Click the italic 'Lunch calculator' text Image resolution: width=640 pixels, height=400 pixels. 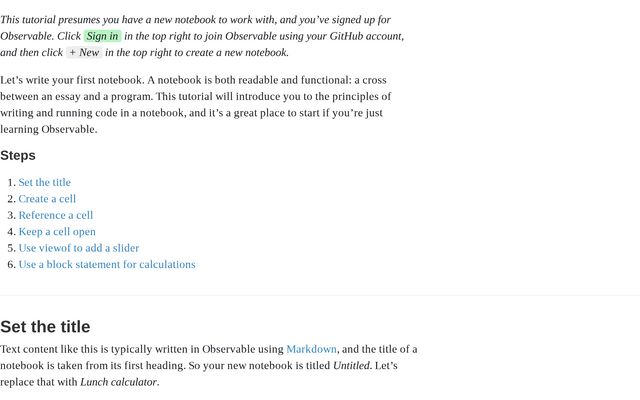pyautogui.click(x=118, y=382)
